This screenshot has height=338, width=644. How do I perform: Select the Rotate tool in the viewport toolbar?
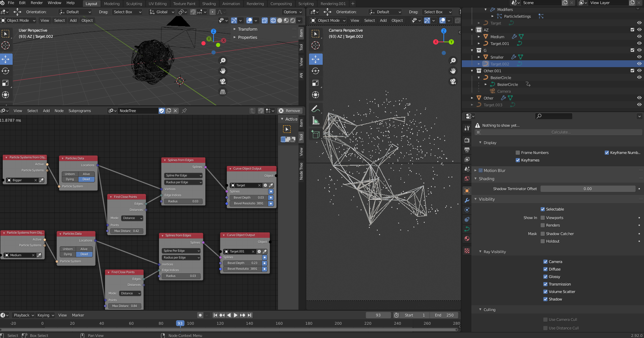point(5,71)
